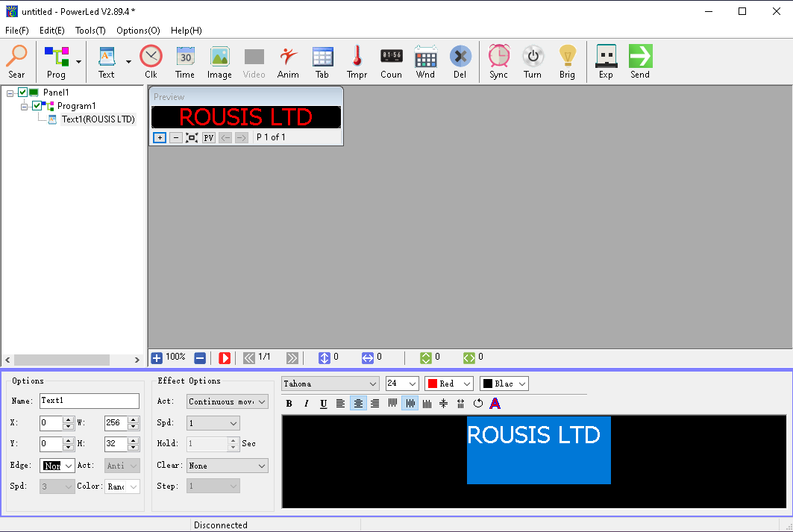Open the Options(O) menu
This screenshot has height=532, width=793.
[138, 31]
